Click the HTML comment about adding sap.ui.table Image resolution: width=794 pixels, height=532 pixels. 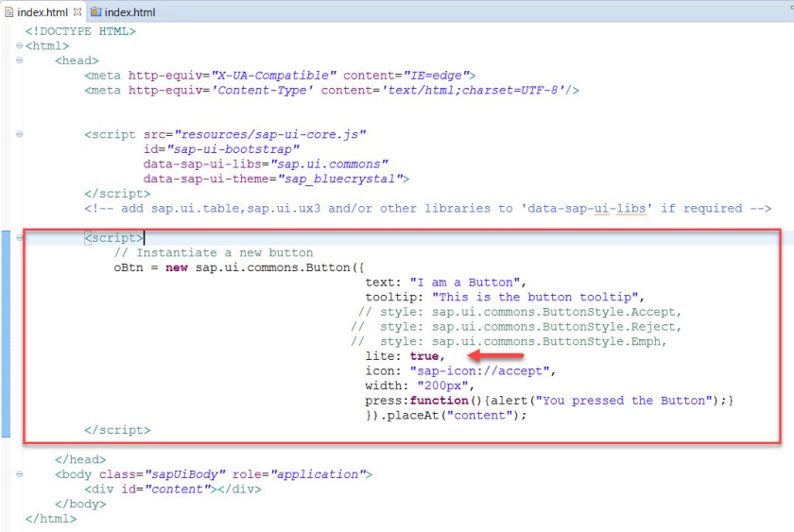(428, 208)
